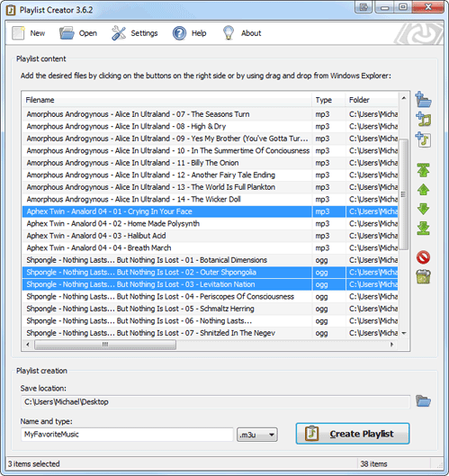Click the add playlist file icon
Screen dimensions: 449x476
tap(423, 139)
